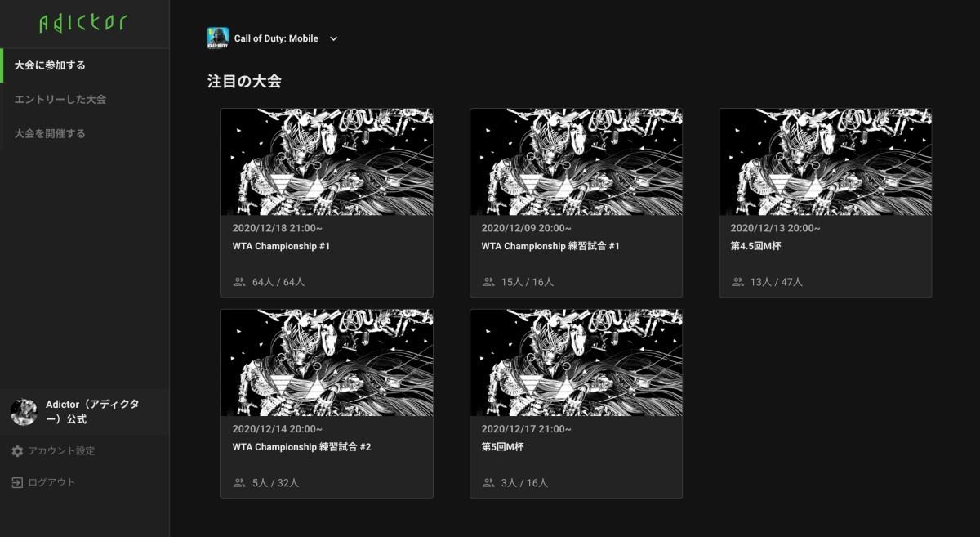This screenshot has height=537, width=980.
Task: Open the WTA Championship #1 tournament title
Action: tap(281, 246)
